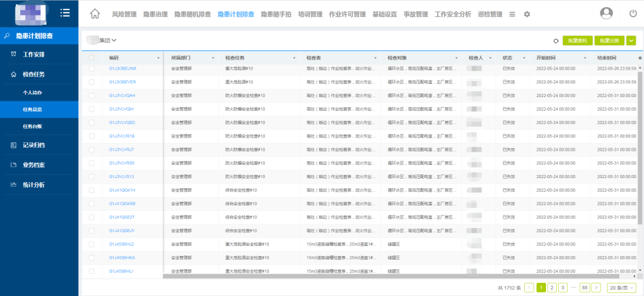Select the checkbox for row G1J41QG41H
Viewport: 644px width, 296px height.
point(91,190)
